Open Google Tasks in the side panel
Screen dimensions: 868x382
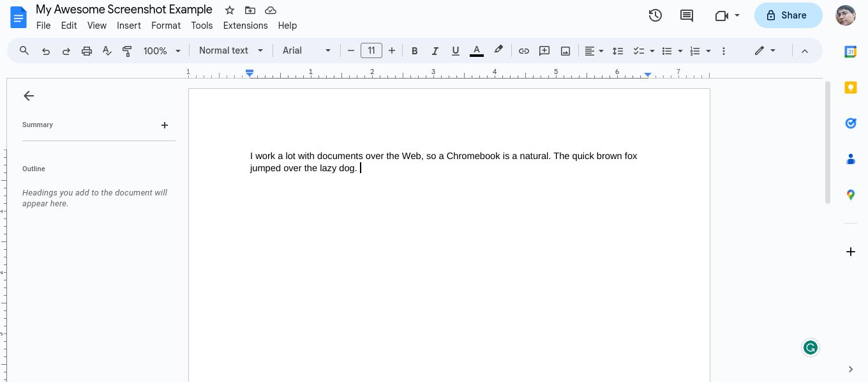pos(851,123)
